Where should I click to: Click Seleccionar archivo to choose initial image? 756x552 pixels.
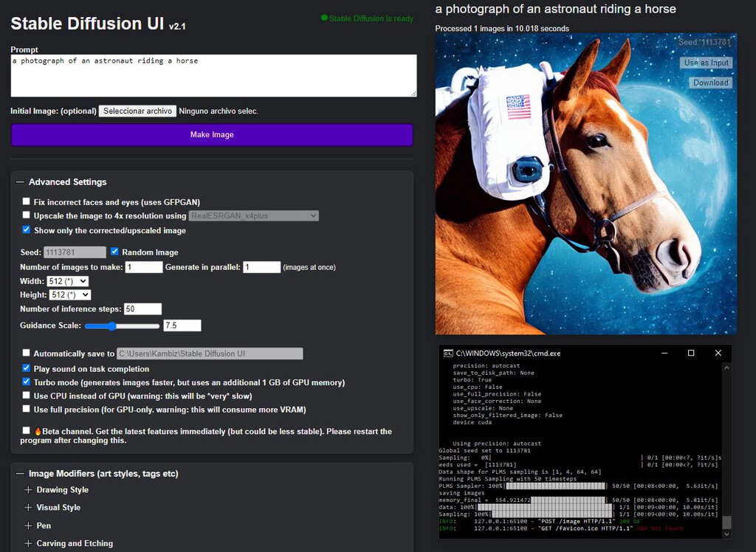(x=138, y=111)
